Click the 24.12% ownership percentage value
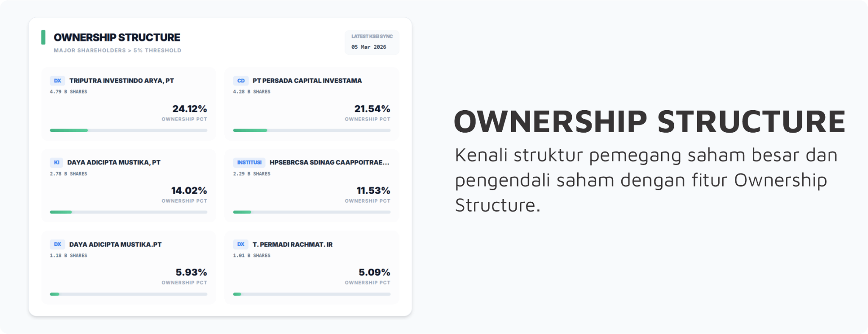The height and width of the screenshot is (334, 868). click(x=189, y=109)
